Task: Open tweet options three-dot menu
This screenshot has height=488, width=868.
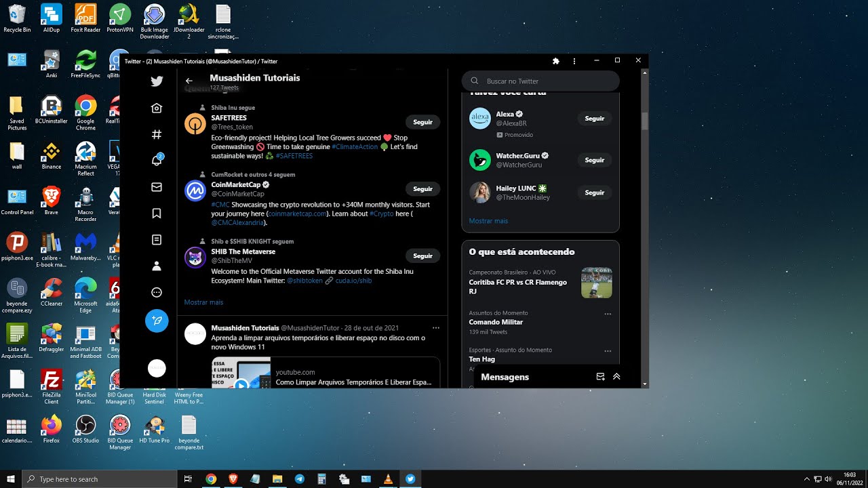Action: coord(436,328)
